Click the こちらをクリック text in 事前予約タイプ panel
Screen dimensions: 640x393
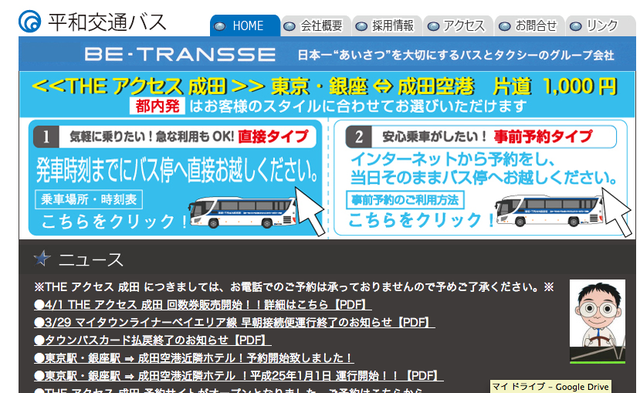pos(421,220)
